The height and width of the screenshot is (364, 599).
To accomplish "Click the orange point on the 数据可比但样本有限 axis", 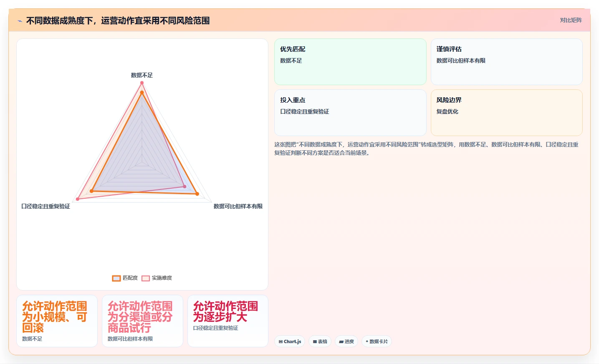I will click(197, 194).
